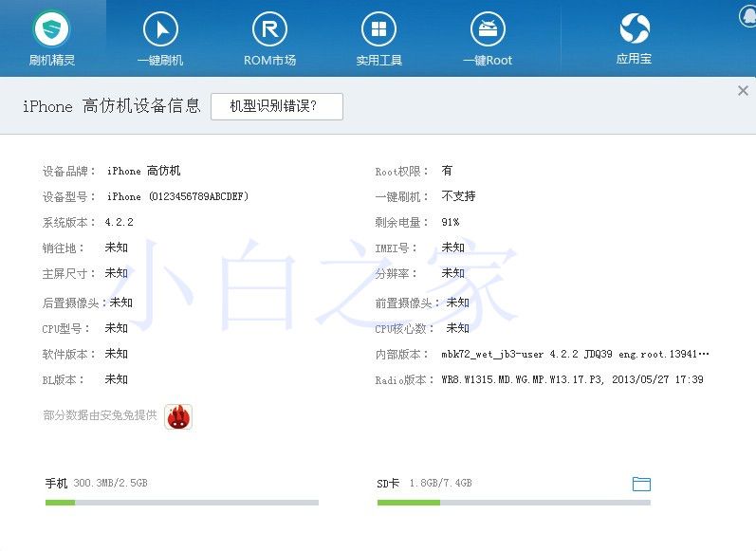Select the 后置摄像头 value 未知
This screenshot has width=756, height=551.
(x=121, y=303)
